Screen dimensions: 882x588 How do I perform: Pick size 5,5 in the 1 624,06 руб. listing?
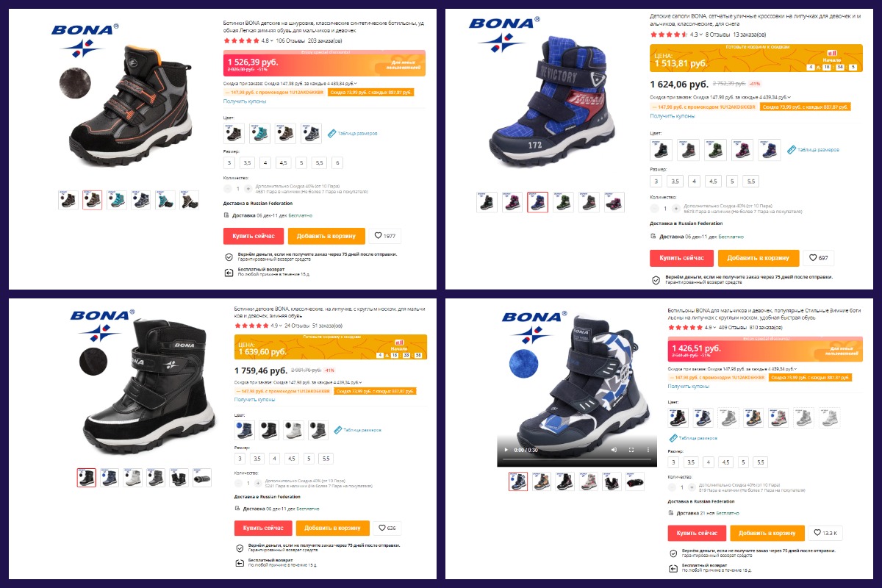click(x=750, y=181)
